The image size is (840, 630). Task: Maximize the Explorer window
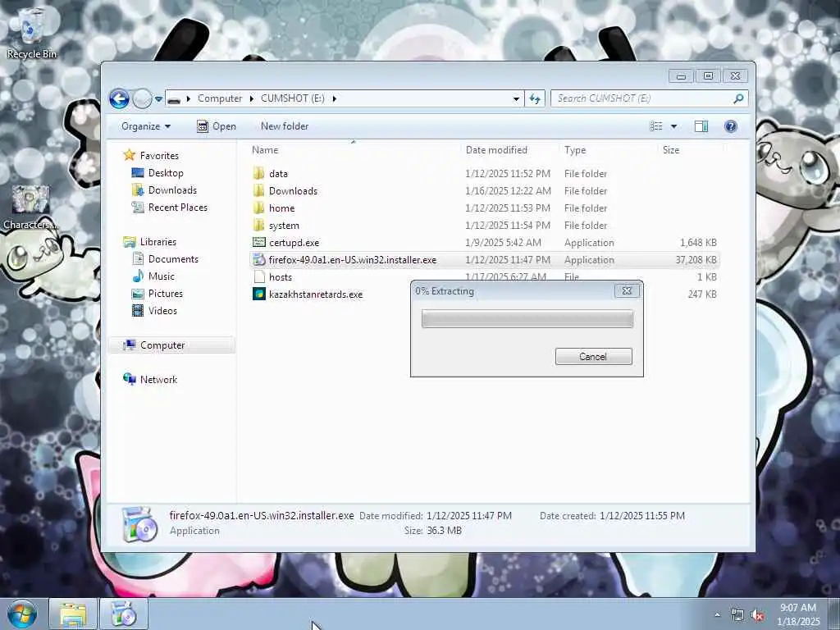(x=708, y=76)
